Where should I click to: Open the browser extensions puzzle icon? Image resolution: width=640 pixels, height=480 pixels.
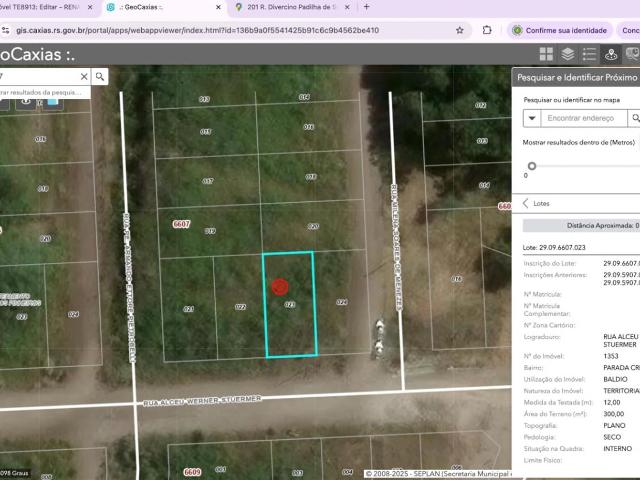(x=487, y=30)
